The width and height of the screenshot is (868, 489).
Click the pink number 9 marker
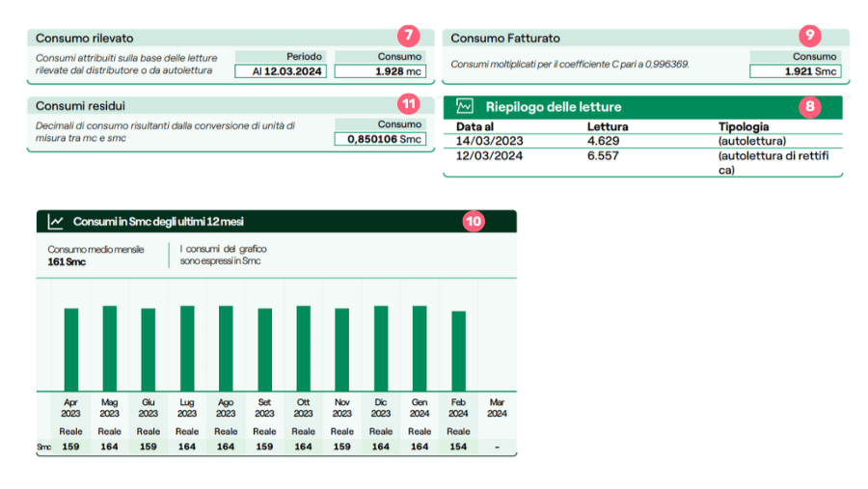810,35
